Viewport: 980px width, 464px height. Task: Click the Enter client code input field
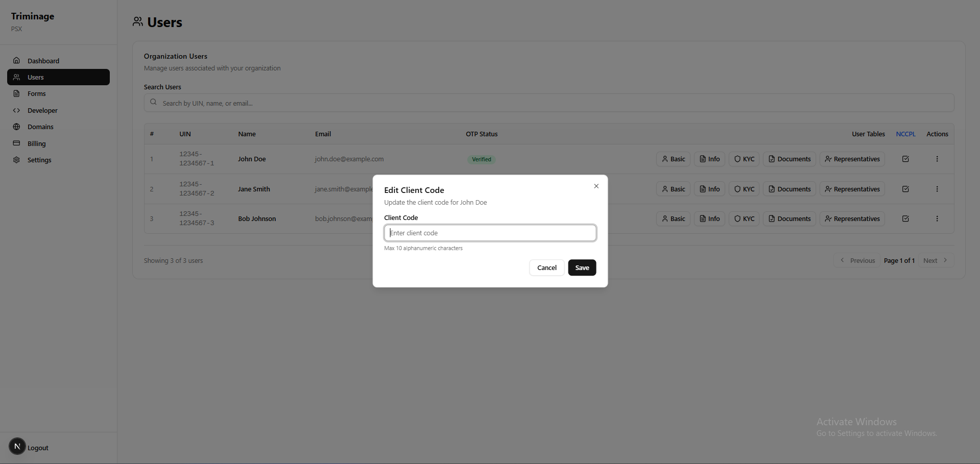489,233
